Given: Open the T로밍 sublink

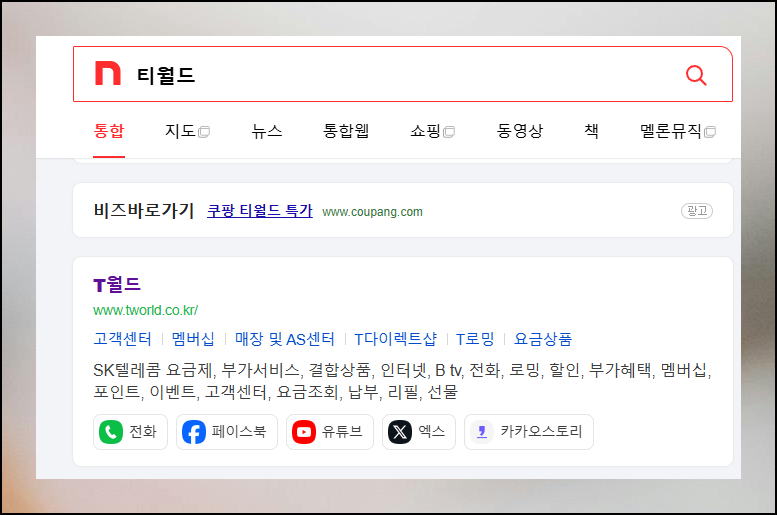Looking at the screenshot, I should point(475,339).
